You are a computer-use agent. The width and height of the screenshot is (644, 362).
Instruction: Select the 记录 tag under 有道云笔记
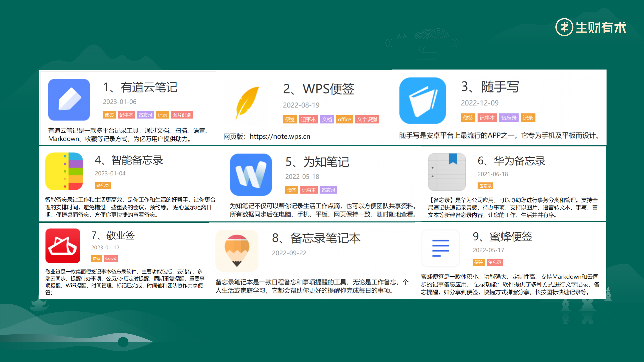click(x=163, y=115)
